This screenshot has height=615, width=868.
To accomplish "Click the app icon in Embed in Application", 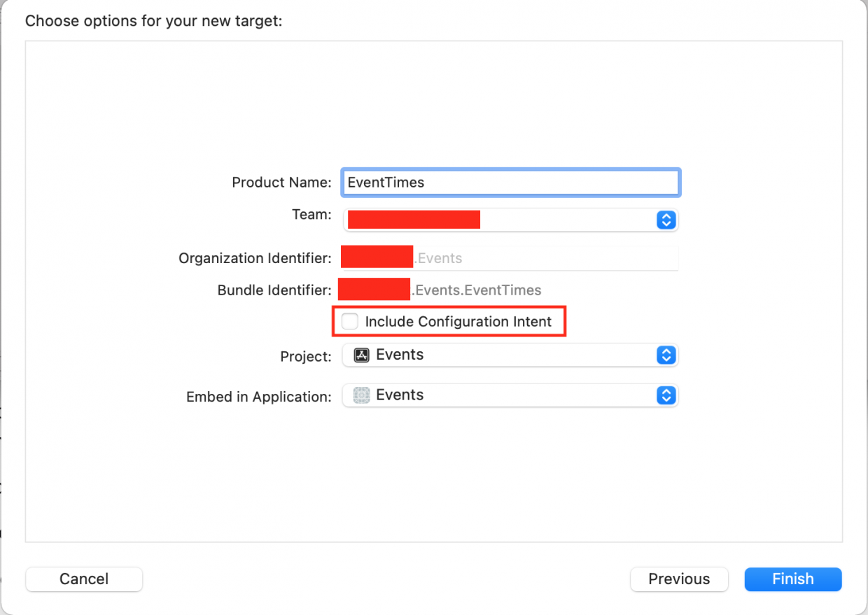I will click(361, 395).
